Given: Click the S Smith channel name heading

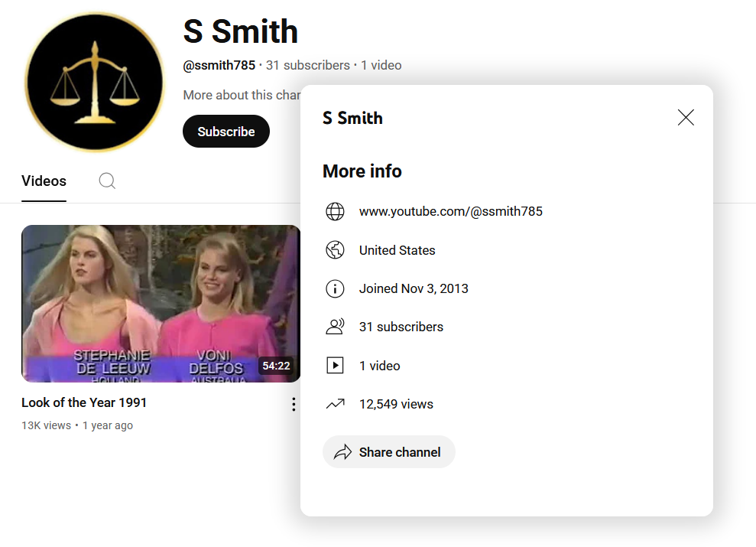Looking at the screenshot, I should pos(241,32).
